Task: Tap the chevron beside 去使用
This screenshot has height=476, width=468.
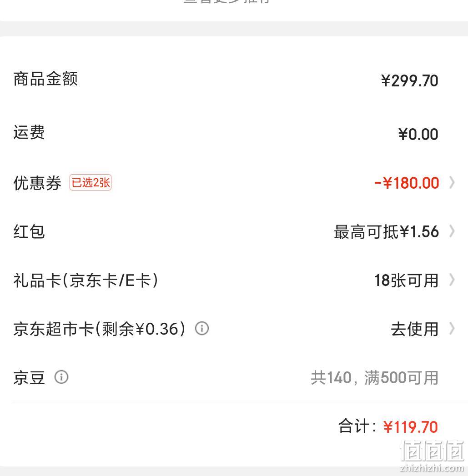Action: (x=452, y=328)
